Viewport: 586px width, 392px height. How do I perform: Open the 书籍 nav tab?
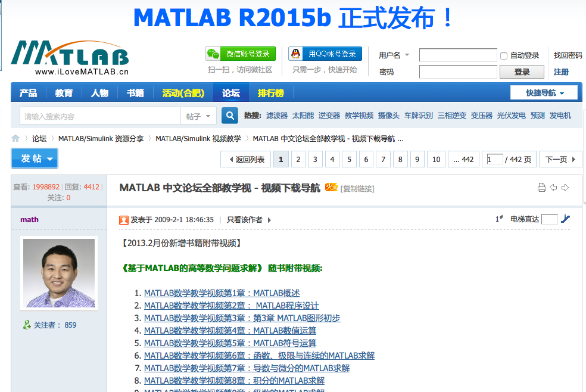(135, 93)
